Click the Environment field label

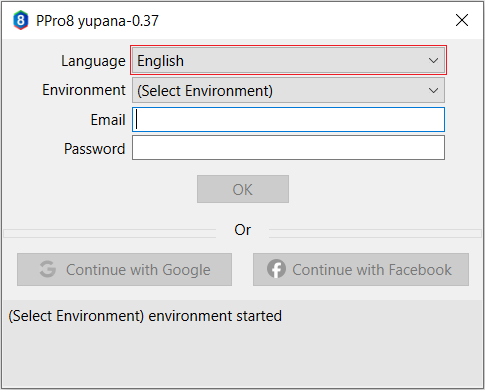(84, 90)
